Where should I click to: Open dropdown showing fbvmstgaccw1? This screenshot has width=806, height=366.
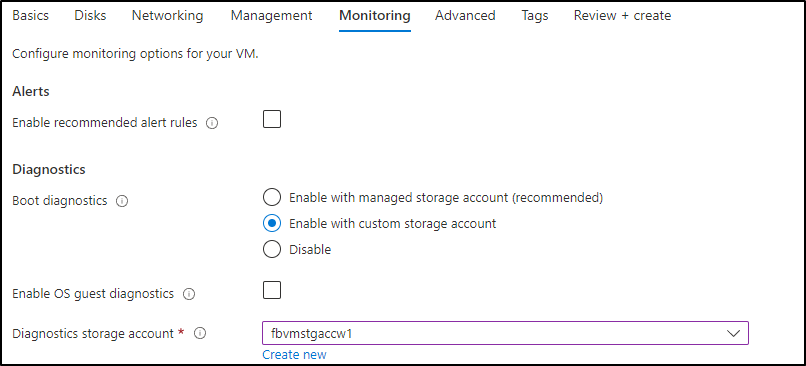click(505, 333)
